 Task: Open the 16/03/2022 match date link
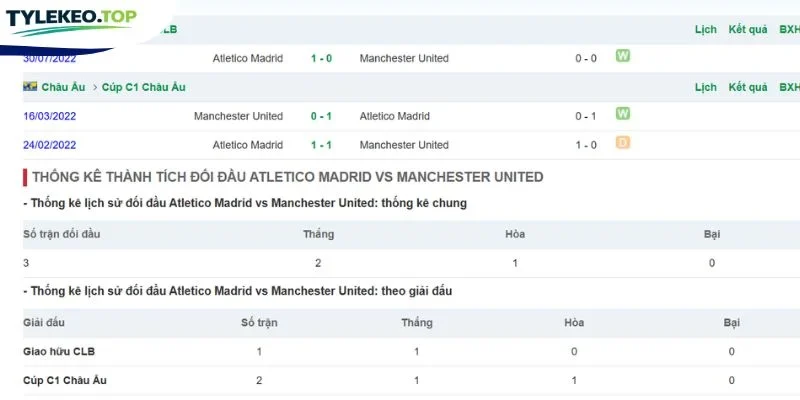click(x=49, y=116)
